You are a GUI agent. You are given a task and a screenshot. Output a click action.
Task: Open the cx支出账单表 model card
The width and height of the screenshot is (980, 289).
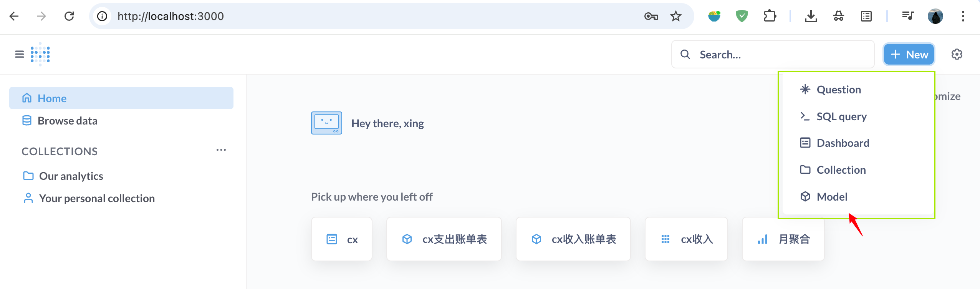coord(444,239)
